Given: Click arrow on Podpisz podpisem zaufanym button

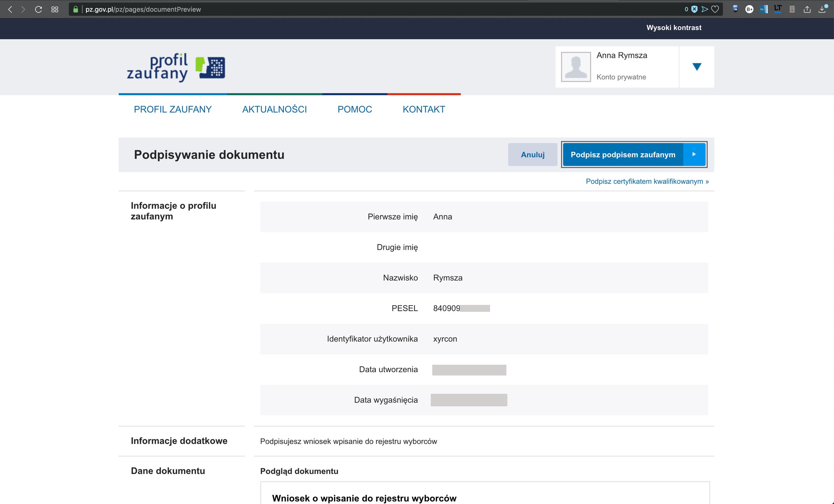Looking at the screenshot, I should (x=694, y=154).
